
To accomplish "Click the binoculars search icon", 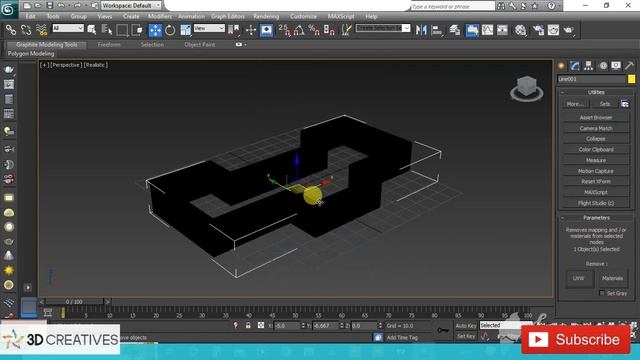I will (501, 6).
